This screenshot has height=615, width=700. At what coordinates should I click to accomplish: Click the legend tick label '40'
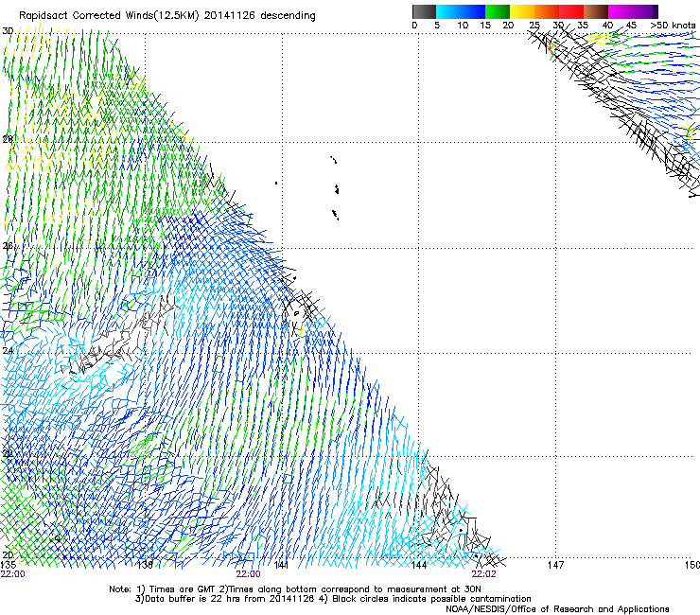point(607,26)
